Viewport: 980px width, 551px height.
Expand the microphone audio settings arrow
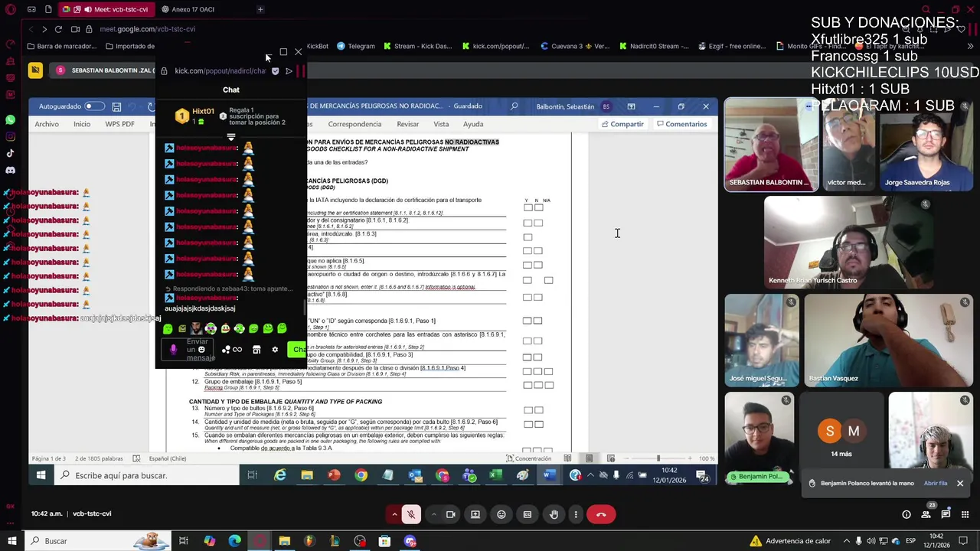pos(394,514)
